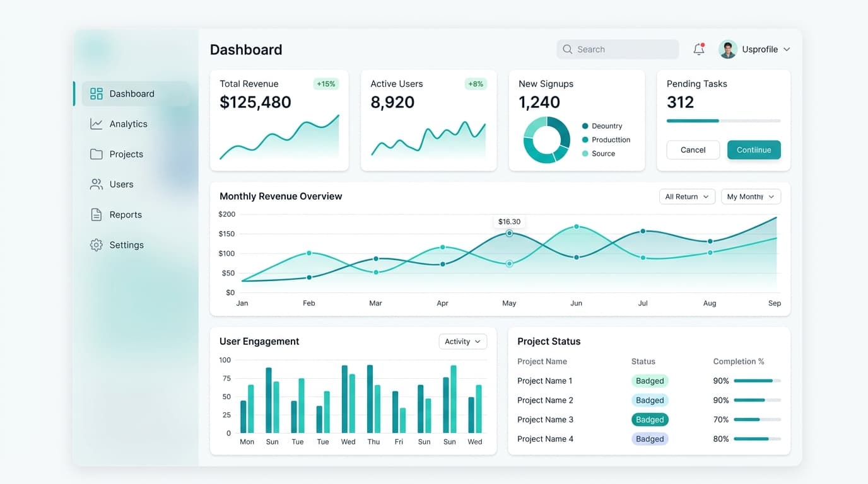Image resolution: width=868 pixels, height=484 pixels.
Task: Click the Jun label on the revenue axis
Action: 576,303
